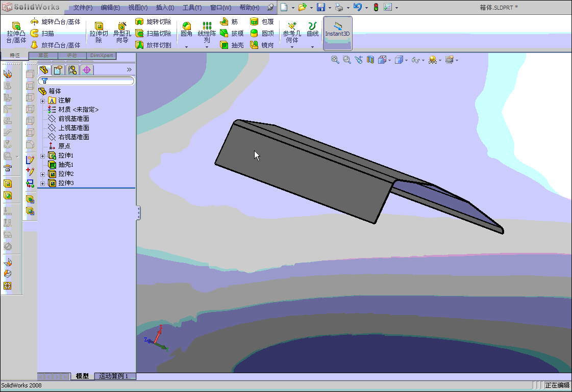Select Lofted Cut (放样切割)
This screenshot has height=392, width=572.
pos(153,45)
